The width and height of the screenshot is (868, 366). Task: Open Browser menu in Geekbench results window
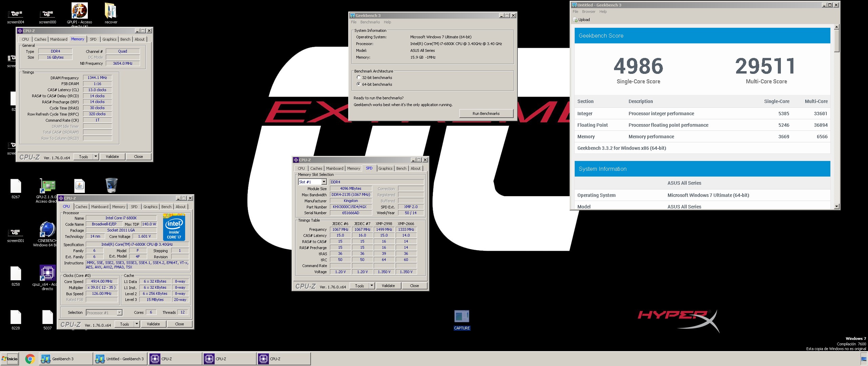tap(589, 12)
